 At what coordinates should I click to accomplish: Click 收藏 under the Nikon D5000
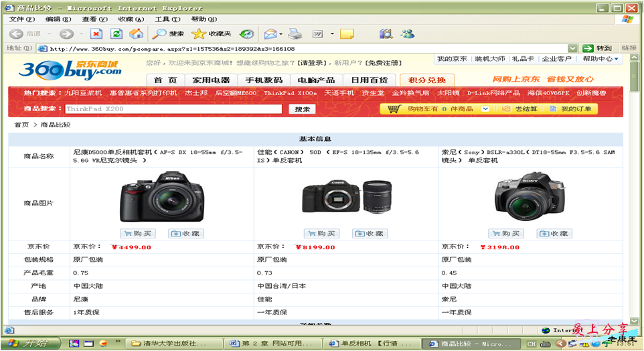click(x=186, y=234)
